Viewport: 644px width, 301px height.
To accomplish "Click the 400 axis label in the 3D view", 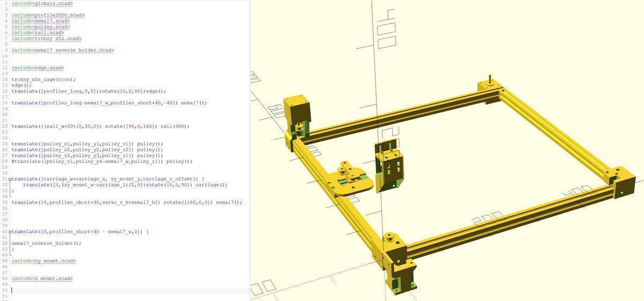I will 577,190.
